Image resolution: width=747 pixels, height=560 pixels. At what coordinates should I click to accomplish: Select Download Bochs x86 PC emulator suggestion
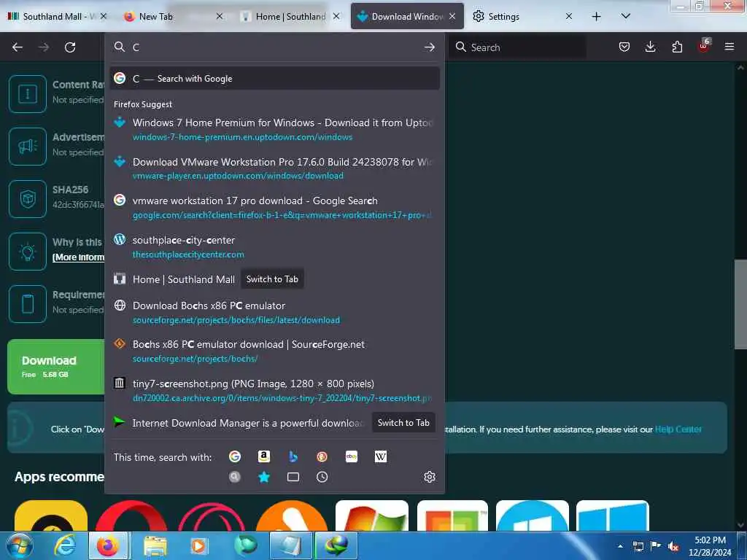point(275,312)
